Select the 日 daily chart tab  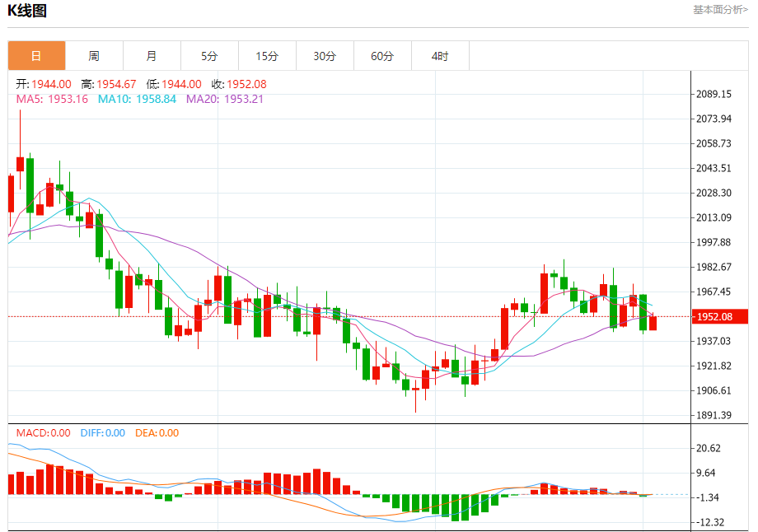pyautogui.click(x=36, y=56)
